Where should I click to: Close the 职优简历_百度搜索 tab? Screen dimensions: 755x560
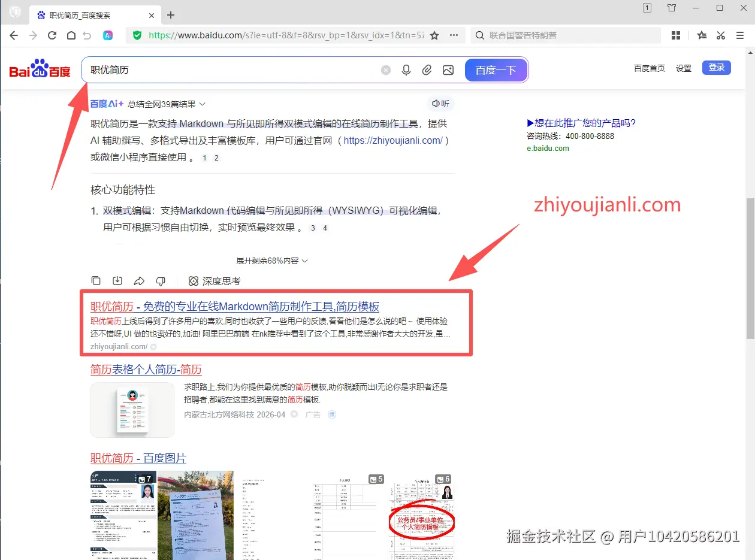(x=152, y=15)
